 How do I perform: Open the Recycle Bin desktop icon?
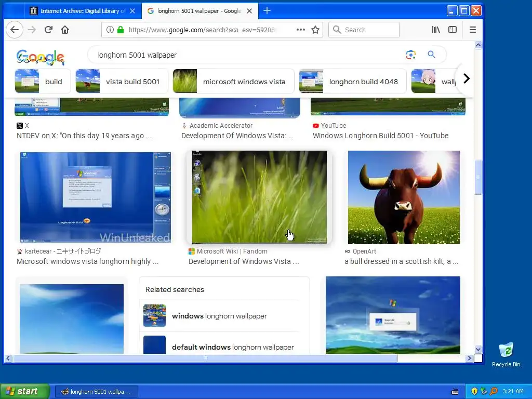point(506,355)
